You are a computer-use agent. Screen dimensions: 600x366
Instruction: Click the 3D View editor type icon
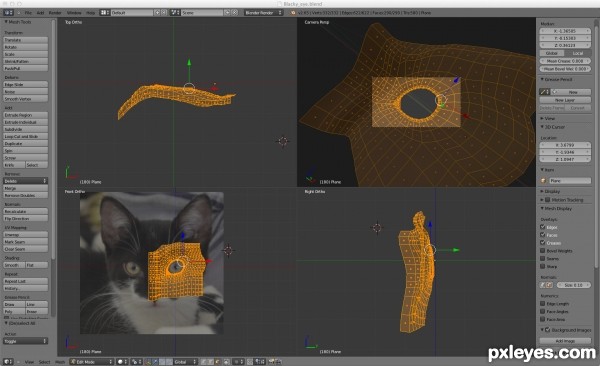[8, 361]
